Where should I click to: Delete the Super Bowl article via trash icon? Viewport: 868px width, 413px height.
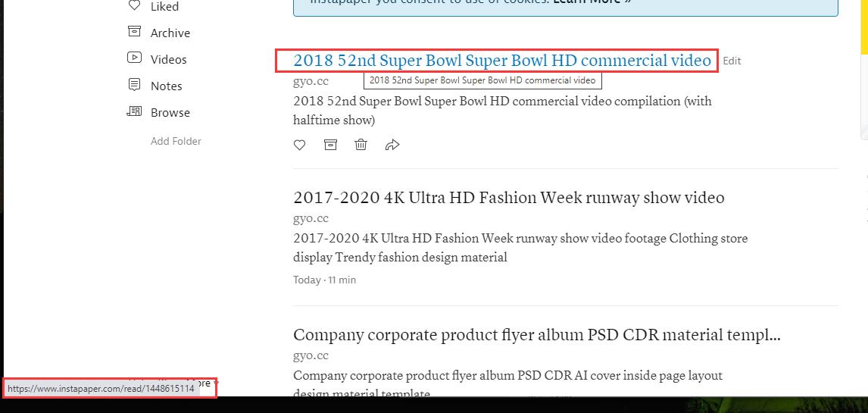361,145
